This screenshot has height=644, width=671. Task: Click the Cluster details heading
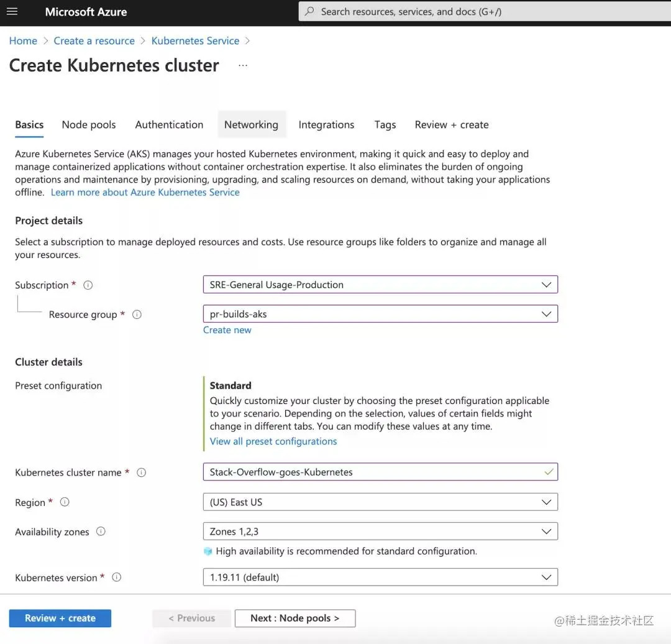point(49,362)
